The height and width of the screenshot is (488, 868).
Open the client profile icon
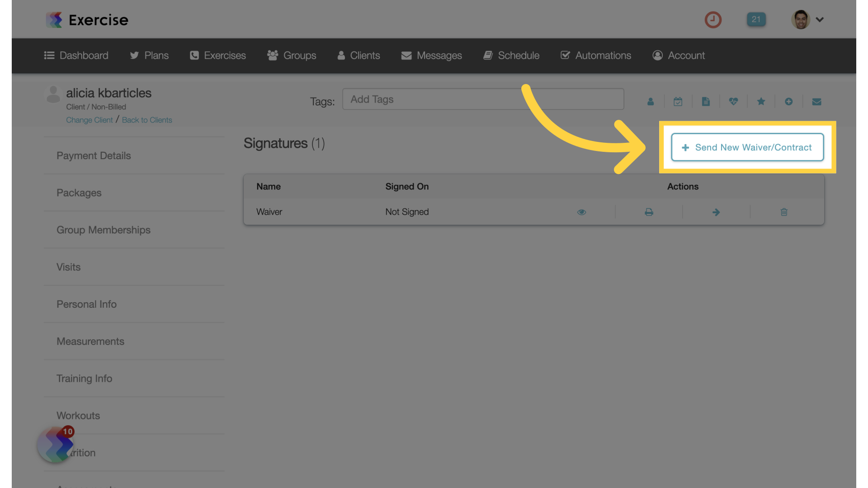(651, 101)
